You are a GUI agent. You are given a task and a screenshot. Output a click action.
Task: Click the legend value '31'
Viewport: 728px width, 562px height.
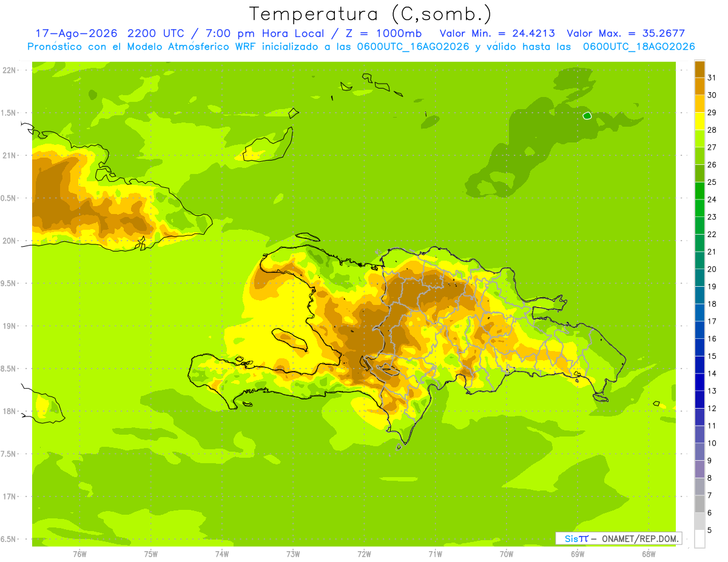tap(712, 78)
